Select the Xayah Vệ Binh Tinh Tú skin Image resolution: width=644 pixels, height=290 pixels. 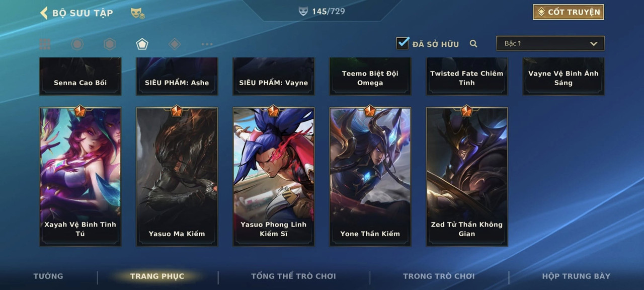click(80, 176)
